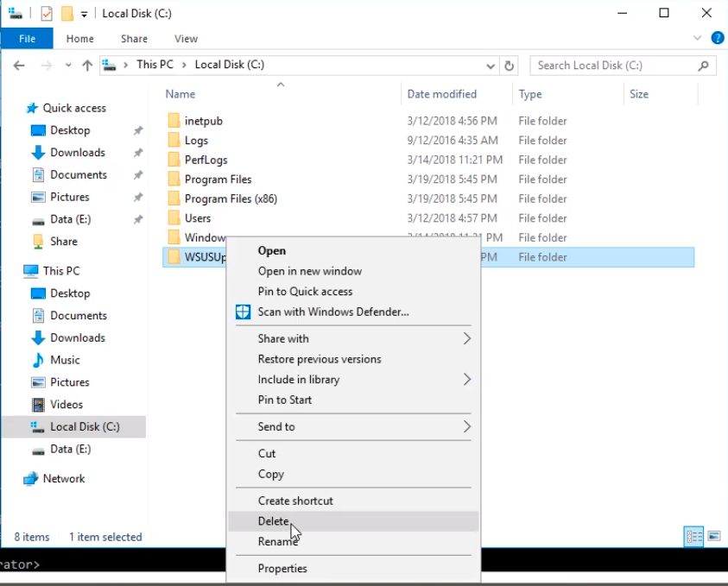Choose Delete in the context menu
Image resolution: width=728 pixels, height=586 pixels.
coord(353,521)
